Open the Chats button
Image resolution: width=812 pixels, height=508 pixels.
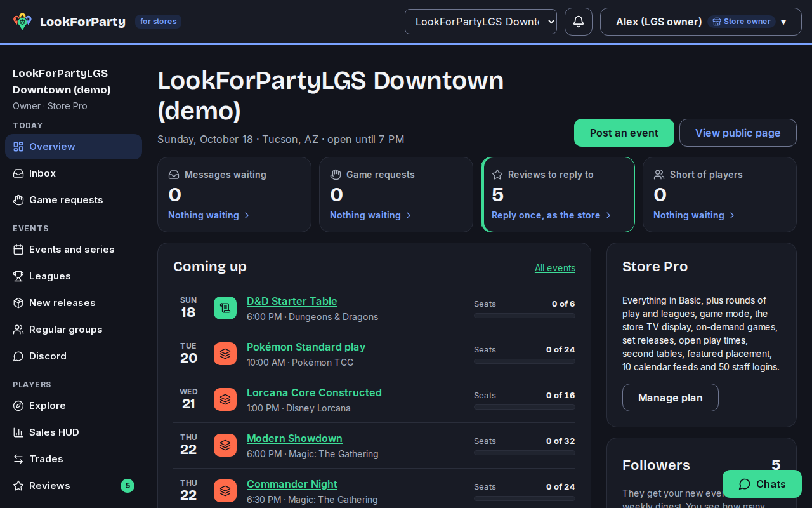(762, 484)
